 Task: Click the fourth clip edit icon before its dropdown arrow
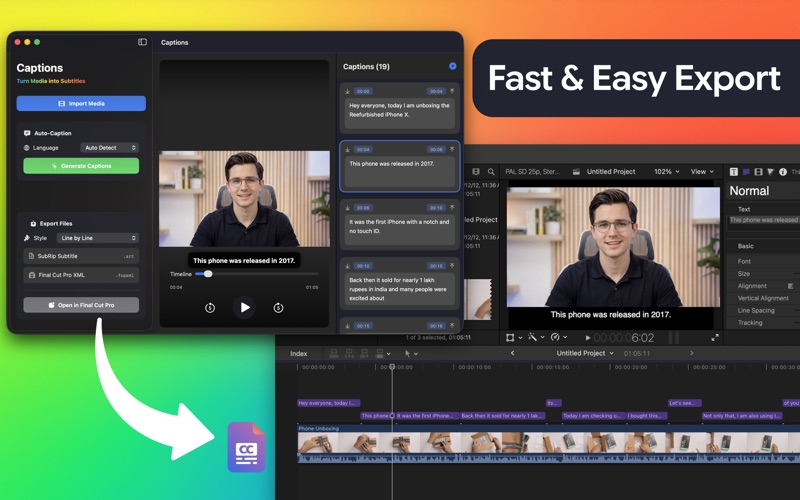click(380, 353)
